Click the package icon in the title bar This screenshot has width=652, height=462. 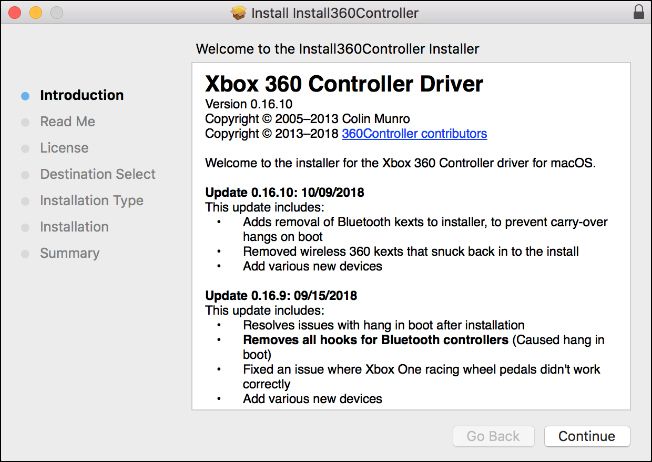tap(238, 13)
